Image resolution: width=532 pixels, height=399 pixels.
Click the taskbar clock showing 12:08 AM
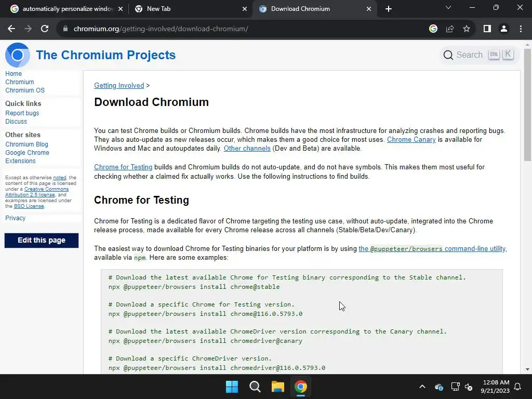495,387
